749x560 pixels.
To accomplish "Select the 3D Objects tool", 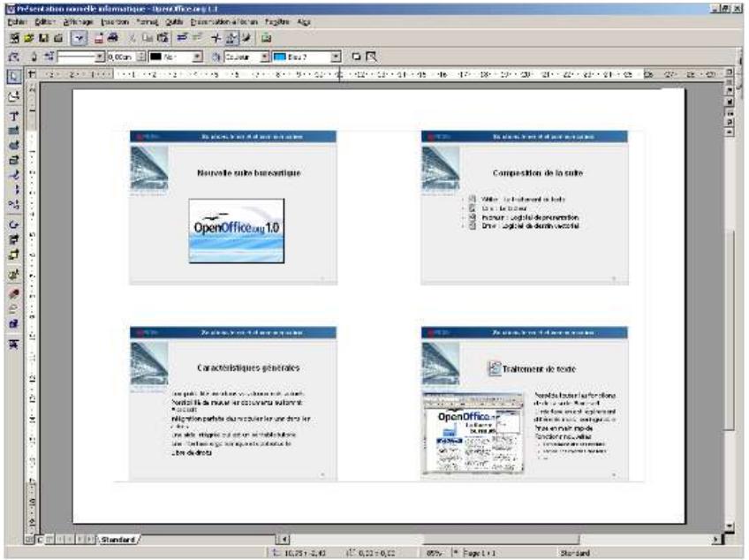I will pos(14,160).
